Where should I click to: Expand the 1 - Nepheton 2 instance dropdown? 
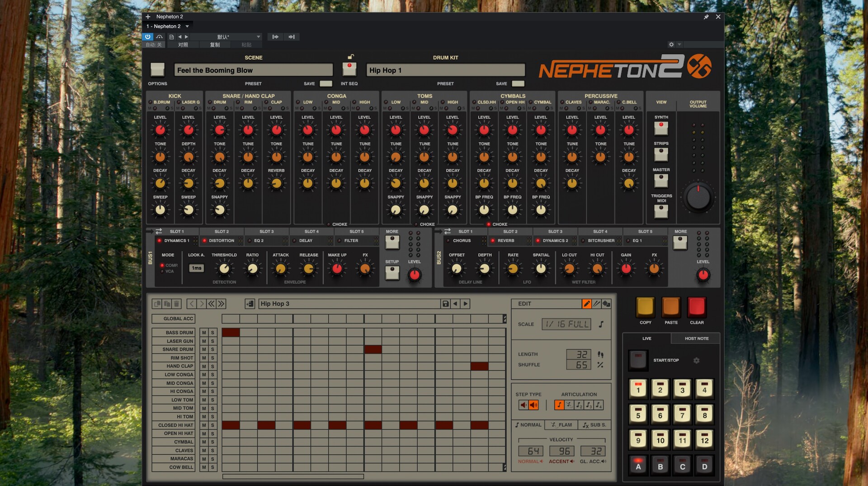click(187, 26)
